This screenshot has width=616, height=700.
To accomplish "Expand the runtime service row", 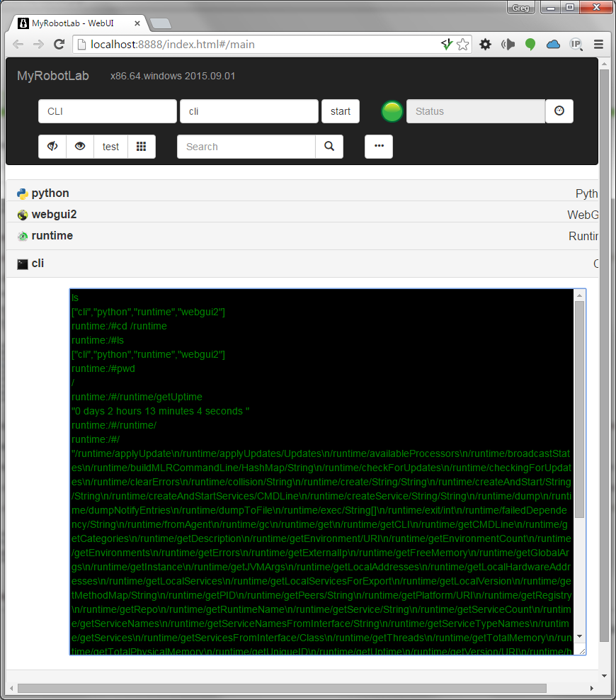I will (302, 236).
